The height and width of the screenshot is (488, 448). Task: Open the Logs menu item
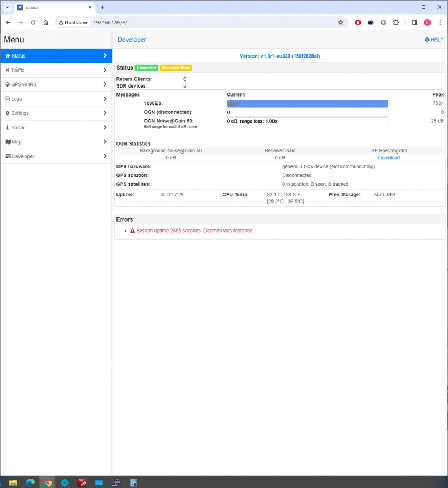point(56,99)
